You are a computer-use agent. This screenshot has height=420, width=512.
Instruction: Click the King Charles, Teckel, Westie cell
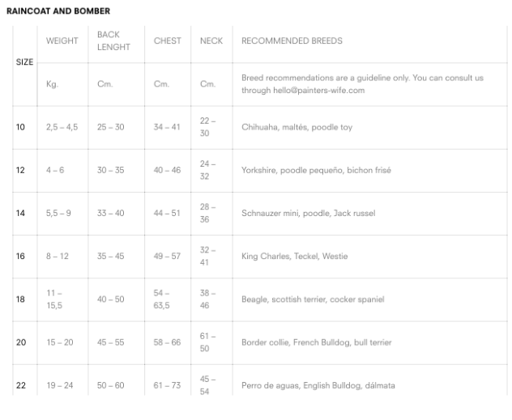[294, 256]
